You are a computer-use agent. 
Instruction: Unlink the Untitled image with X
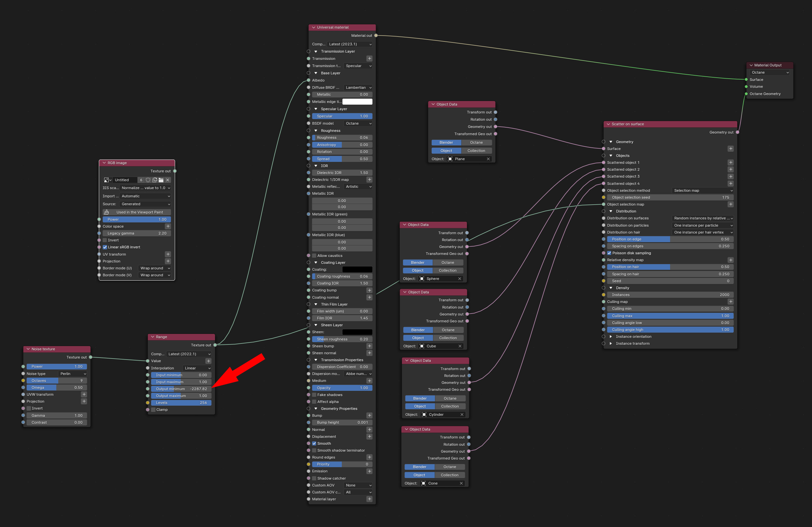(168, 180)
